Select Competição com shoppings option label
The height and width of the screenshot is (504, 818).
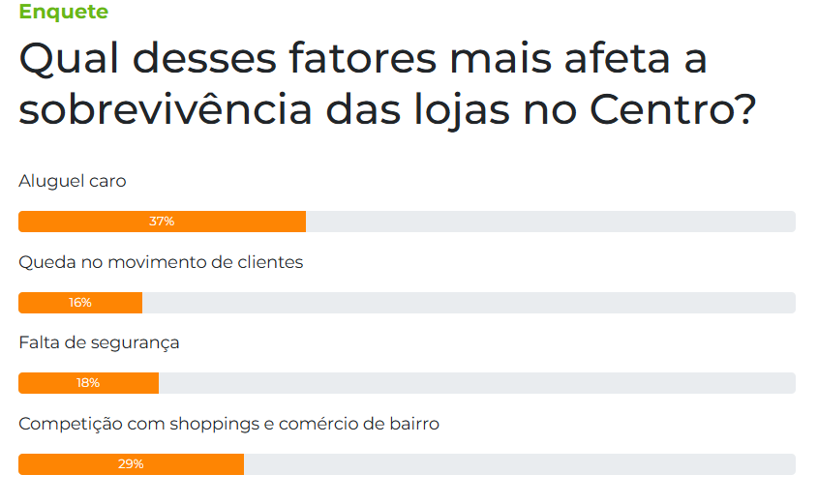[x=229, y=424]
